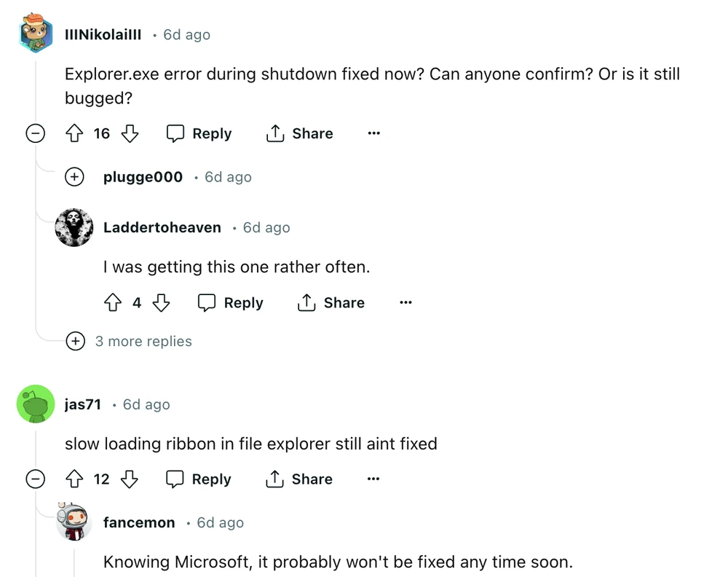Visit jas71's profile page
This screenshot has width=728, height=577.
tap(82, 404)
